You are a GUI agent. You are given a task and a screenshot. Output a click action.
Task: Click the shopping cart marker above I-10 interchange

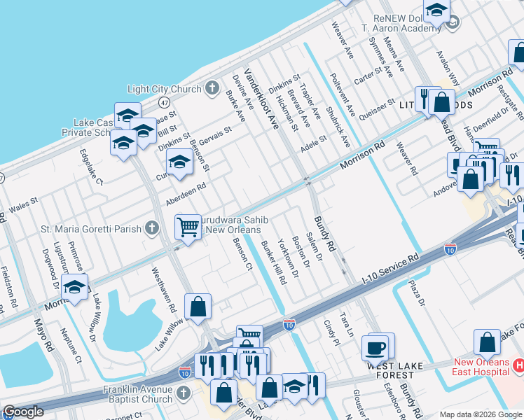249,331
